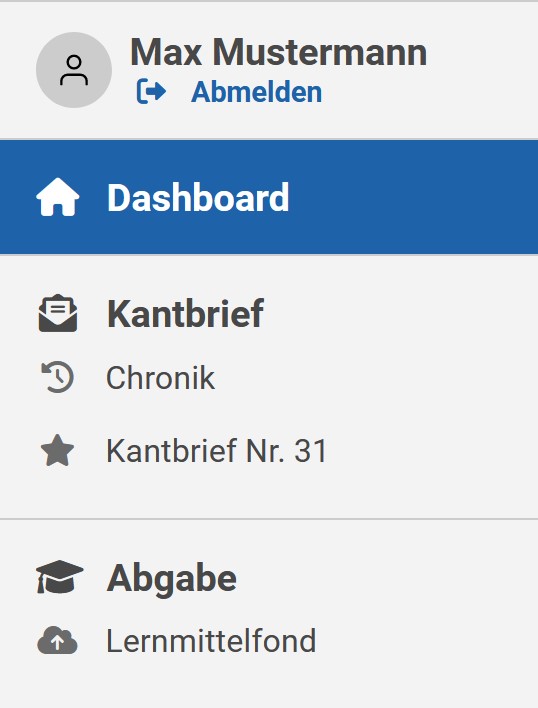The width and height of the screenshot is (538, 708).
Task: Sign out via the Abmelden link
Action: (229, 92)
